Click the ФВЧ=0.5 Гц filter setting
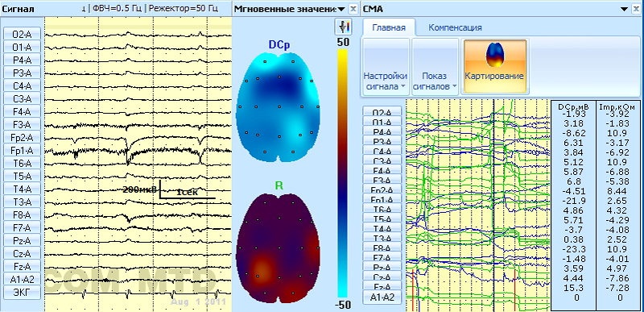 (118, 9)
